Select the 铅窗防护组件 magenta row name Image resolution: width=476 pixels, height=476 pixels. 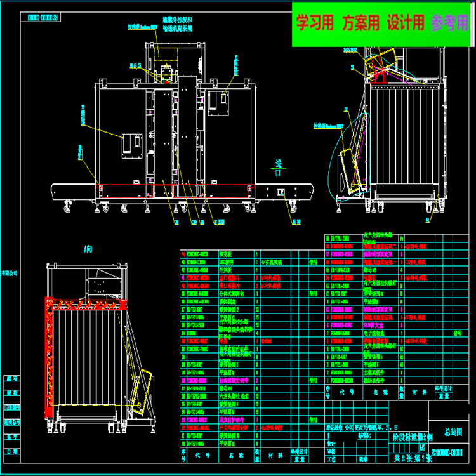pos(232,420)
